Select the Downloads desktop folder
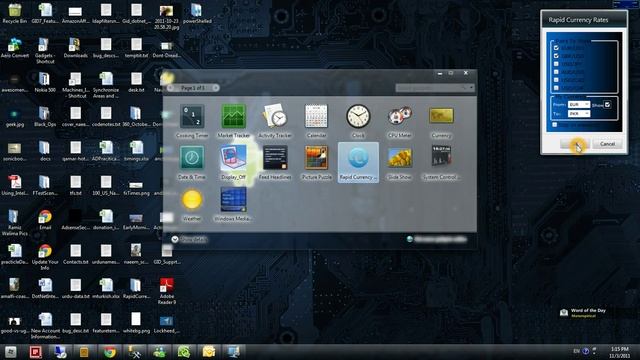Screen dimensions: 640x360 tap(76, 48)
